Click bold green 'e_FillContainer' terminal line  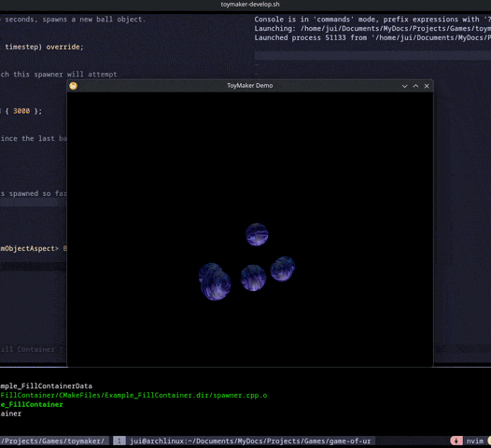click(x=32, y=404)
